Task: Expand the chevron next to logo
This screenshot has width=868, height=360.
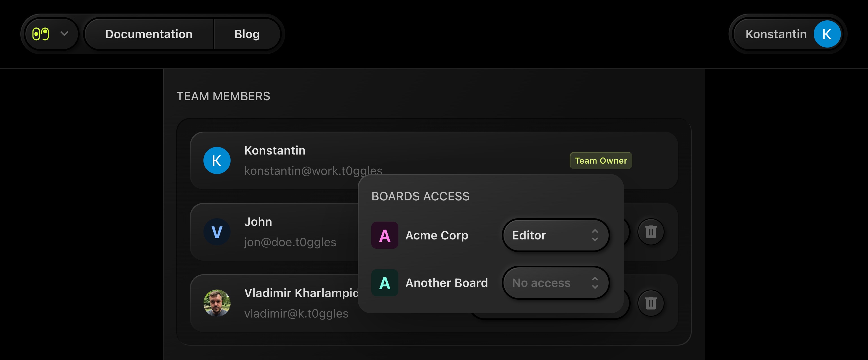Action: [64, 34]
